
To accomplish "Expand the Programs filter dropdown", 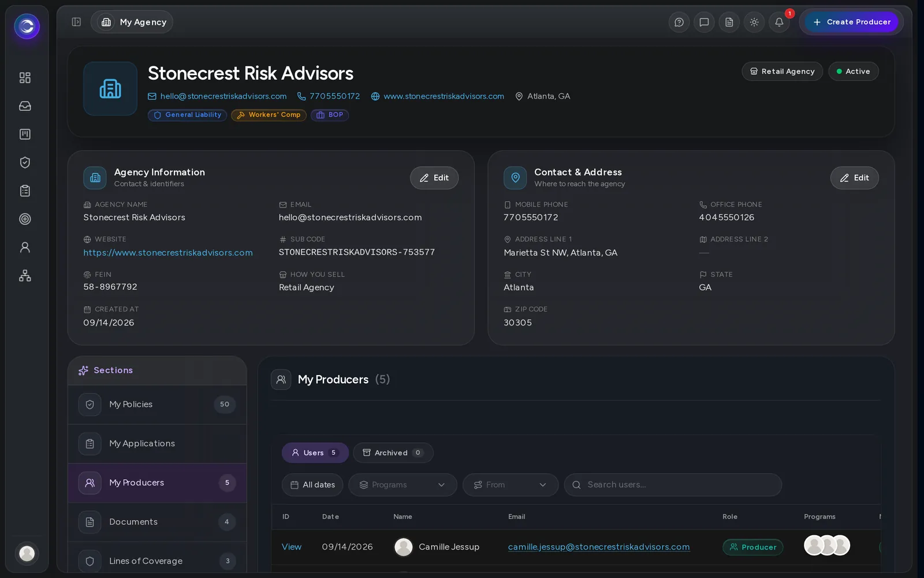I will (403, 485).
